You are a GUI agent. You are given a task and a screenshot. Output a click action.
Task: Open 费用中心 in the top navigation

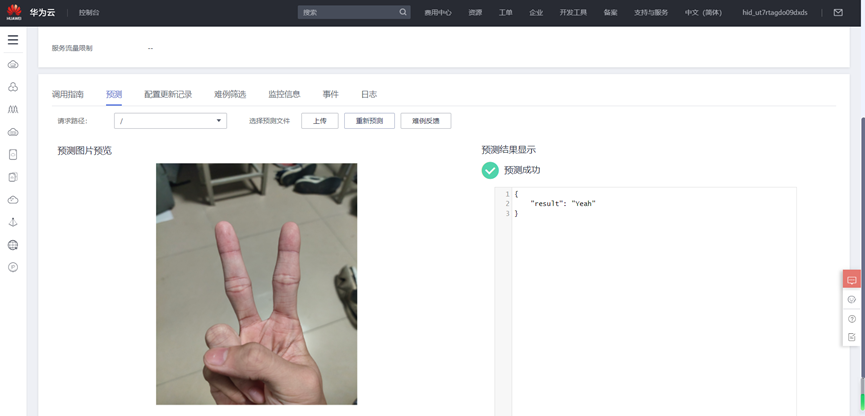point(438,12)
